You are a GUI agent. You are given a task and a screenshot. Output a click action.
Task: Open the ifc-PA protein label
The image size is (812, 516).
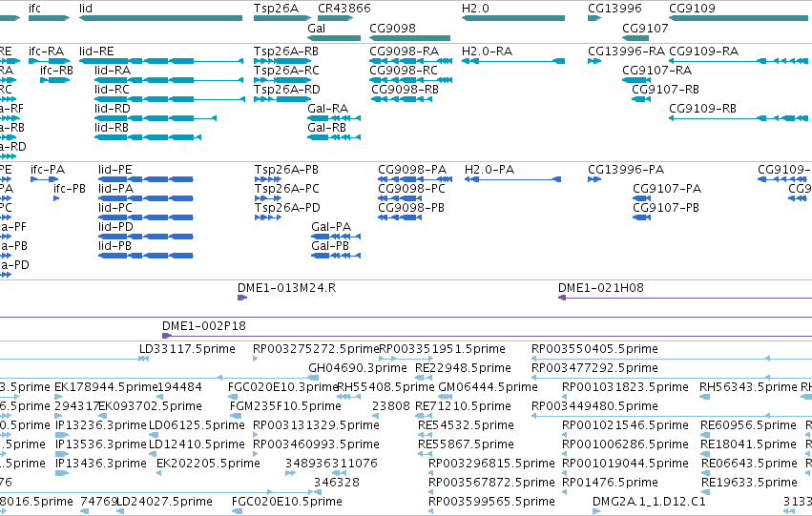[x=48, y=170]
